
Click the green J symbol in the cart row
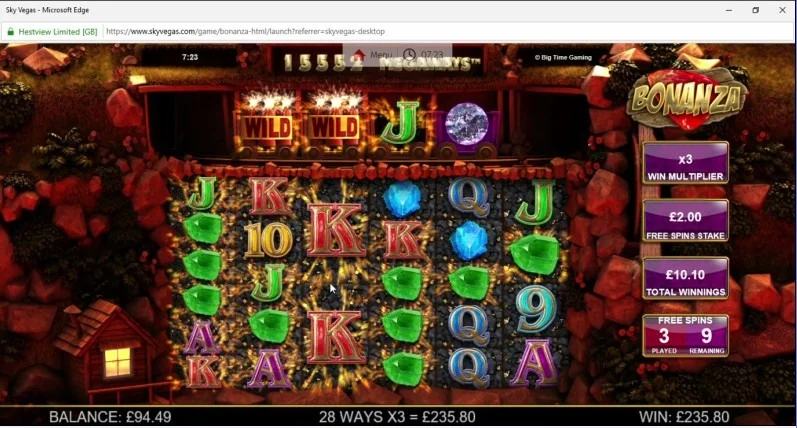tap(399, 124)
